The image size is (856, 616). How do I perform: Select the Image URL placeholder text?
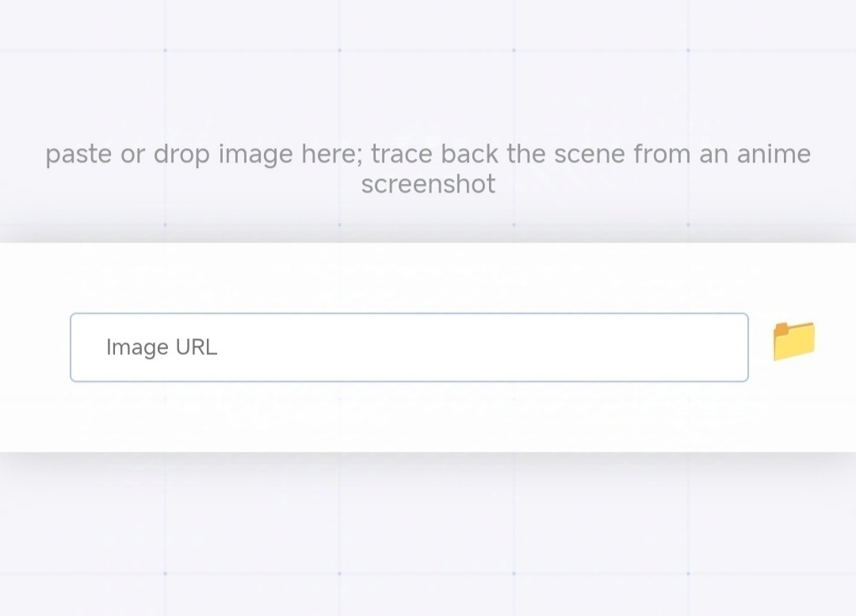tap(162, 347)
